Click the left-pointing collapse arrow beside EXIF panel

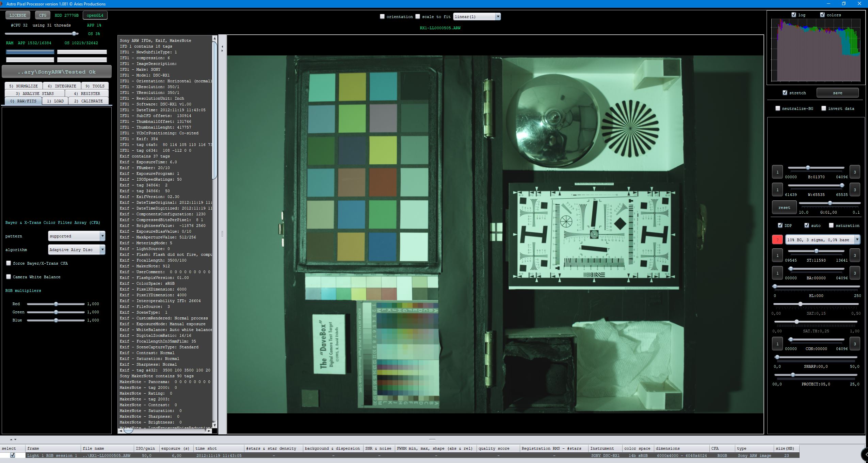tap(222, 47)
